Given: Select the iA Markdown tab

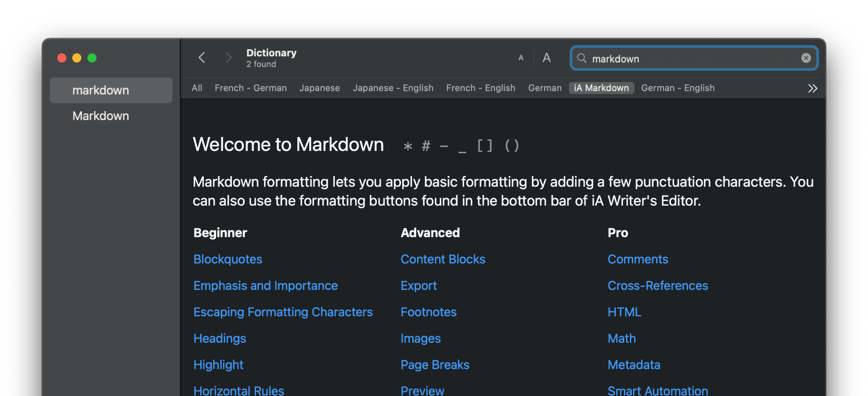Looking at the screenshot, I should [601, 88].
